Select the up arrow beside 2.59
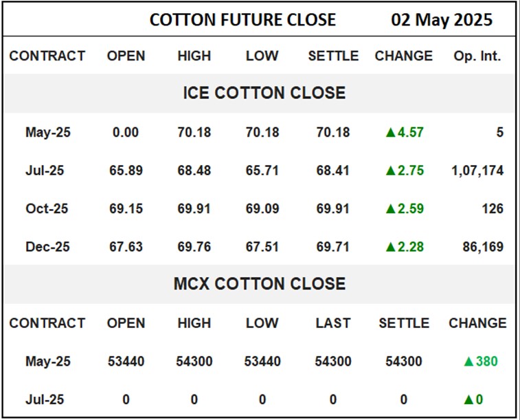Image resolution: width=520 pixels, height=420 pixels. 391,209
